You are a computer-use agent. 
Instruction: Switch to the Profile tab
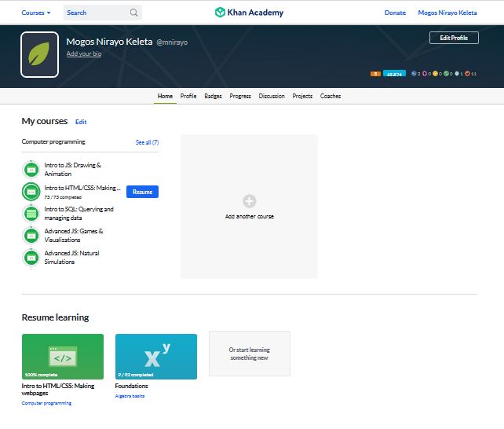point(188,96)
